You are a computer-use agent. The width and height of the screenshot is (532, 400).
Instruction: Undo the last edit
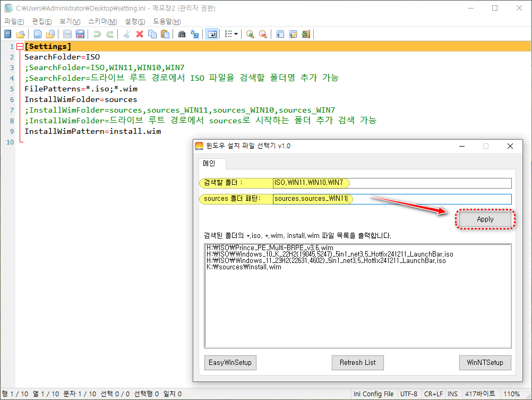pos(97,34)
